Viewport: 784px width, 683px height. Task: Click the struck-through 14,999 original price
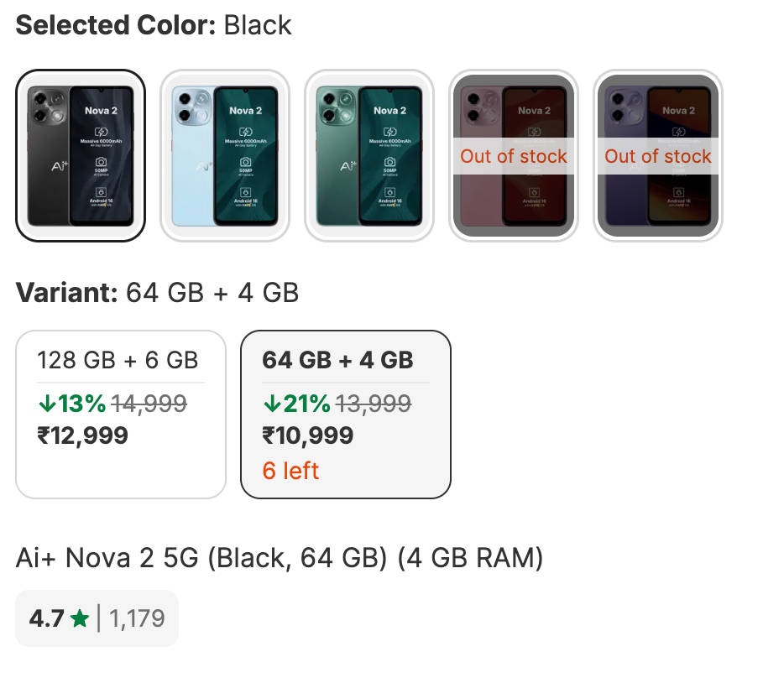(149, 404)
